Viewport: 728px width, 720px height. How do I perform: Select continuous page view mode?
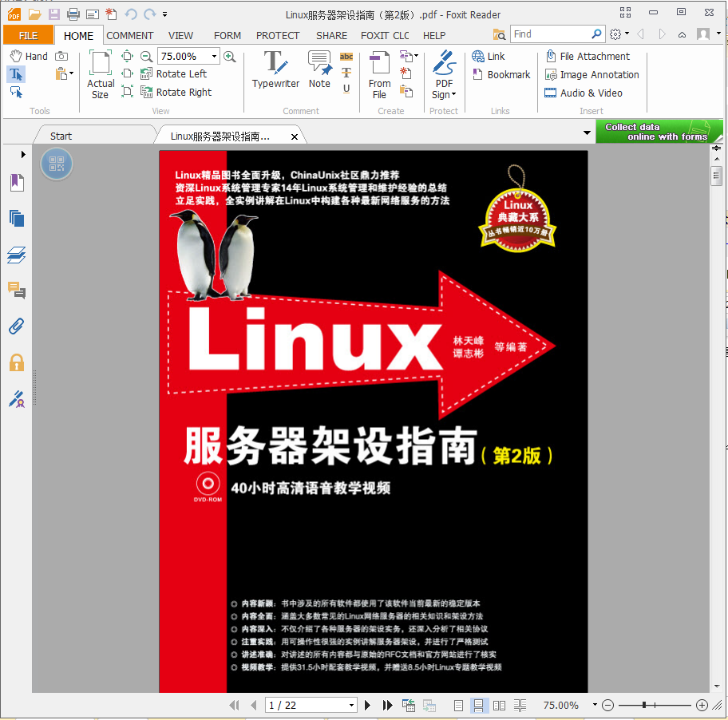[478, 706]
